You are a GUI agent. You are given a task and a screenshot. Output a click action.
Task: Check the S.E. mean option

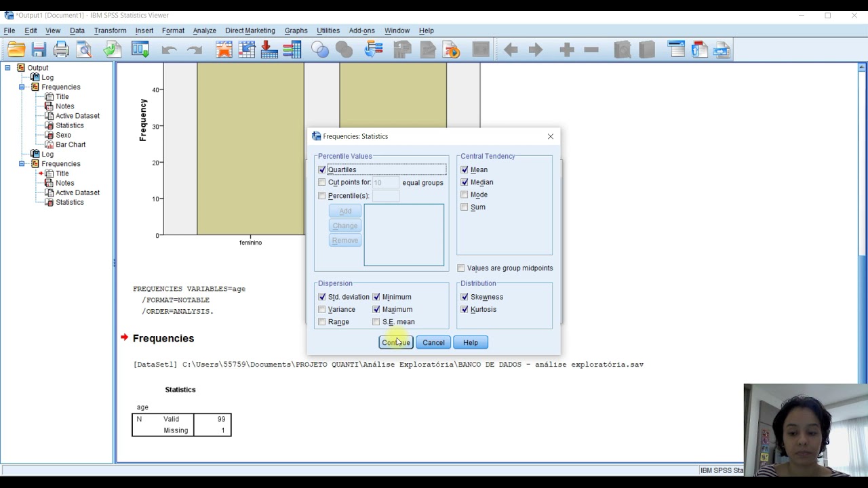coord(376,322)
